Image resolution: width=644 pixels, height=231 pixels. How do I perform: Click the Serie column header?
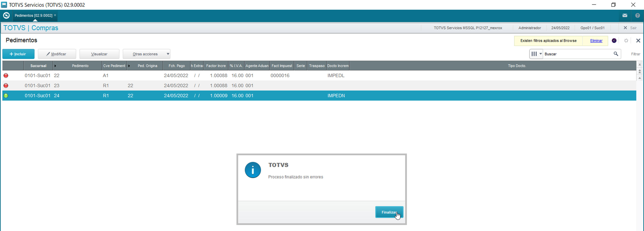tap(301, 66)
